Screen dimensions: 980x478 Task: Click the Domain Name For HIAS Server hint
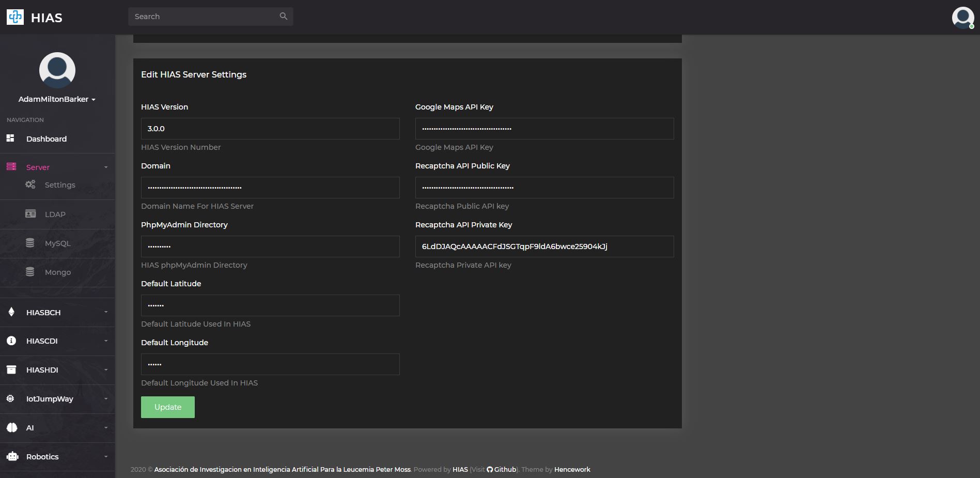point(197,206)
